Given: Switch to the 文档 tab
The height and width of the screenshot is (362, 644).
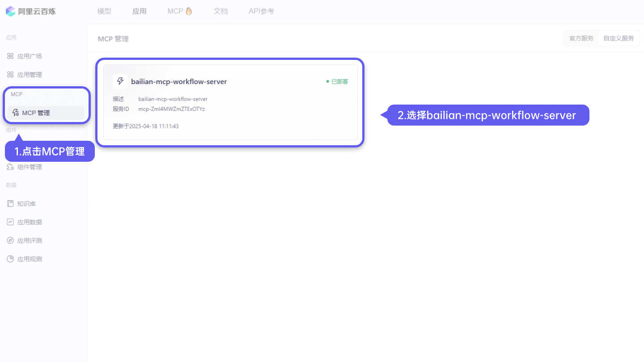Looking at the screenshot, I should (x=220, y=11).
